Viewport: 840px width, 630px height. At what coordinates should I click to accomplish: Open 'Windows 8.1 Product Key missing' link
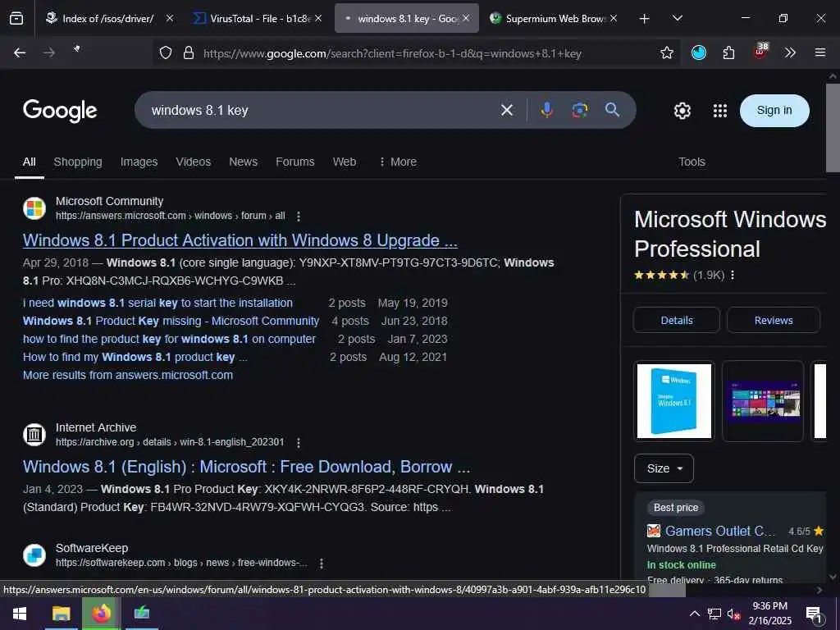171,322
